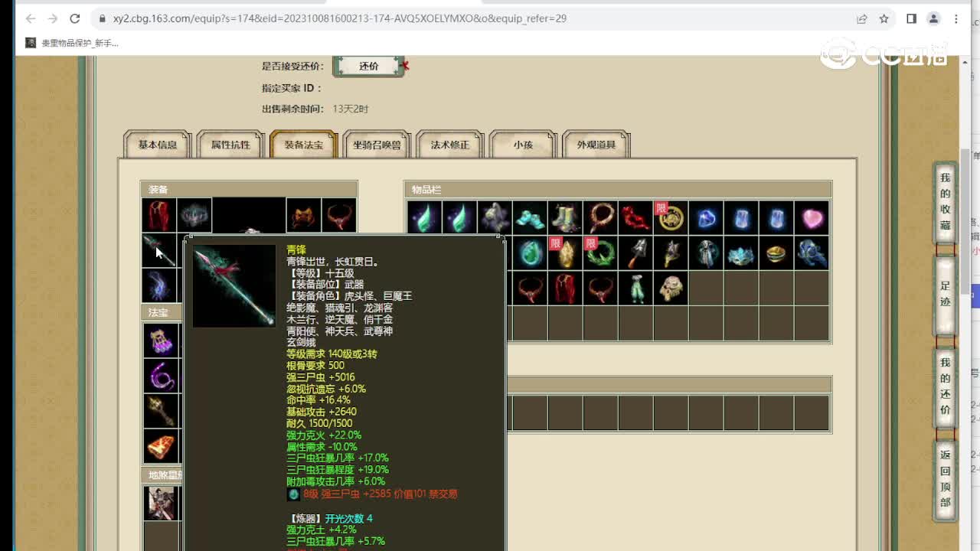Click the enlarged 青锋 weapon image in tooltip
Screen dimensions: 980x551
[x=234, y=285]
